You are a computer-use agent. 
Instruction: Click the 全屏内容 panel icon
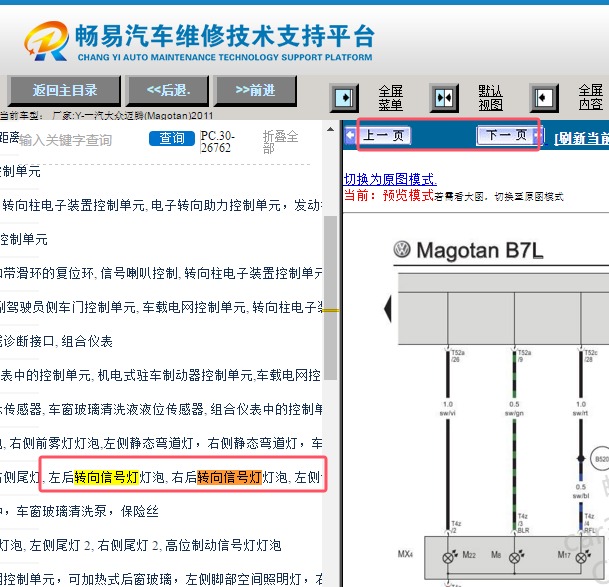[544, 98]
